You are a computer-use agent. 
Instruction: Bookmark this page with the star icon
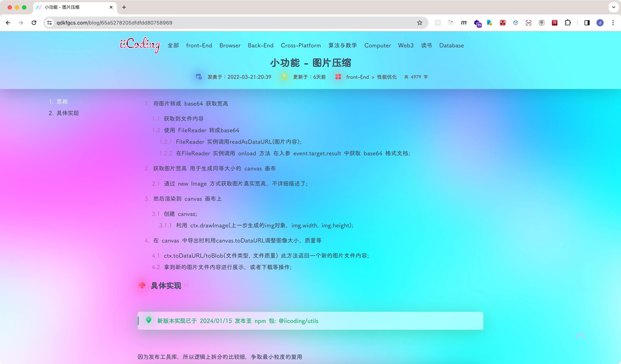[x=419, y=23]
